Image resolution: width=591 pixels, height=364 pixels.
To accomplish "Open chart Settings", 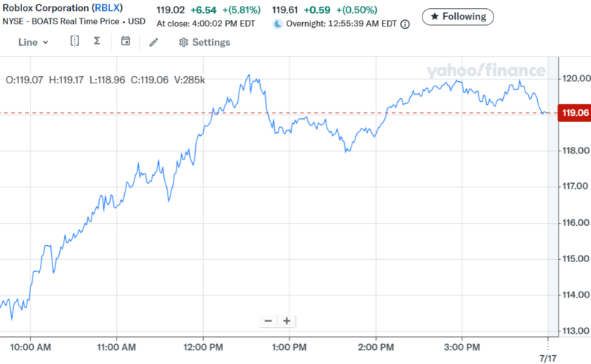I will (x=205, y=42).
